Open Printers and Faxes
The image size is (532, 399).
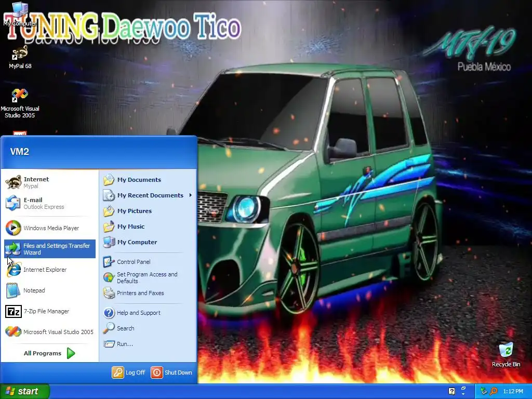point(148,293)
